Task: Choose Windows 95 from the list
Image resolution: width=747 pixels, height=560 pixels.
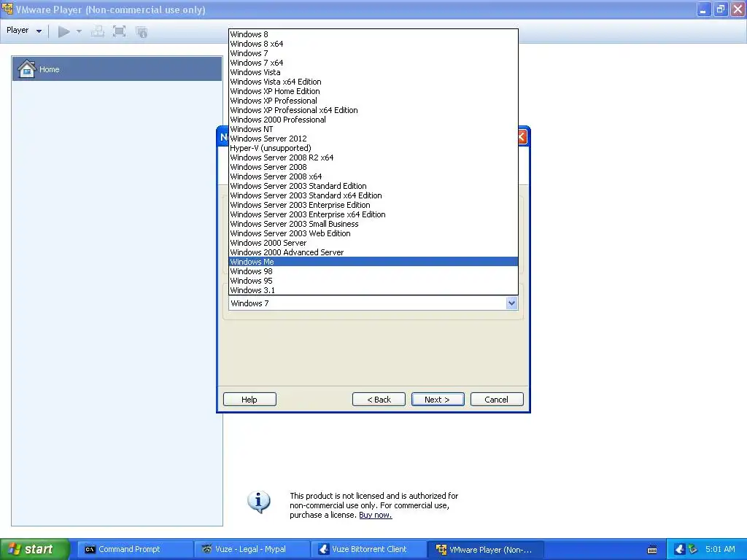Action: [x=373, y=281]
